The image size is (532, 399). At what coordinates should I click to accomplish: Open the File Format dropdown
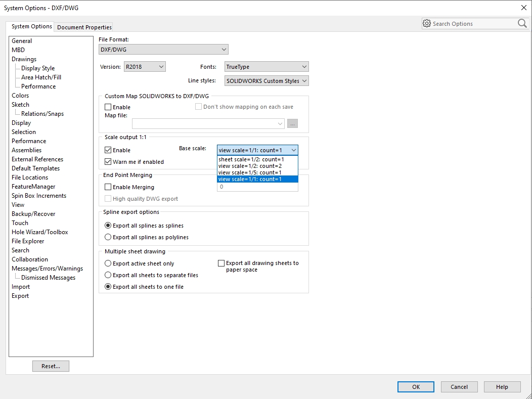163,50
